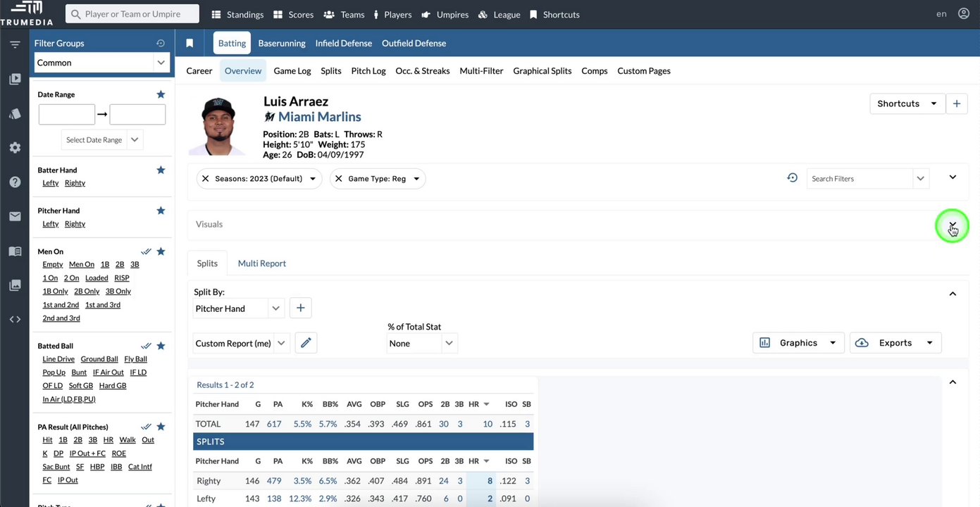This screenshot has width=980, height=507.
Task: Open the shapes icon in the left sidebar
Action: 15,113
